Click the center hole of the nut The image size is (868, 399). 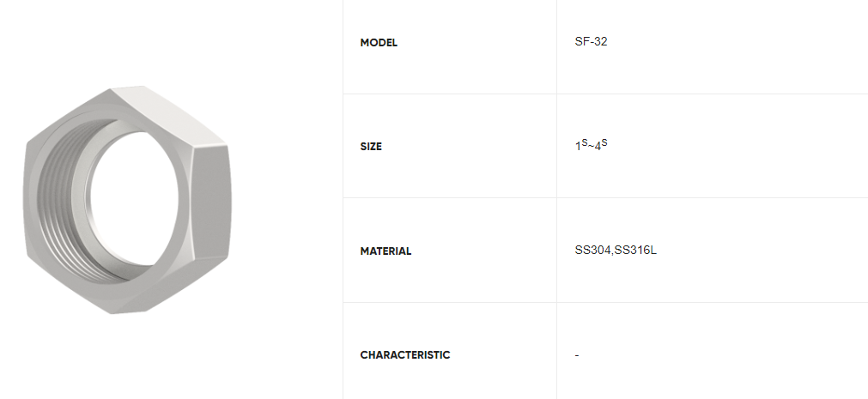tap(134, 197)
